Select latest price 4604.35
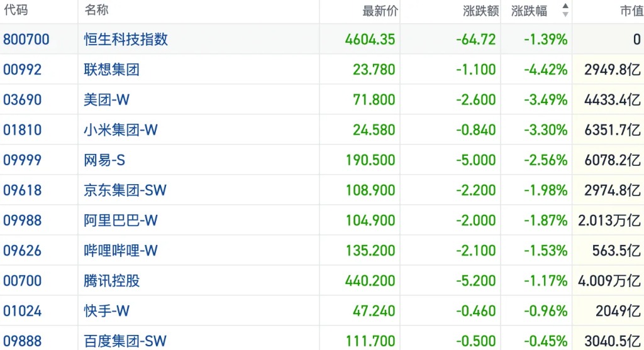Image resolution: width=644 pixels, height=350 pixels. coord(370,40)
